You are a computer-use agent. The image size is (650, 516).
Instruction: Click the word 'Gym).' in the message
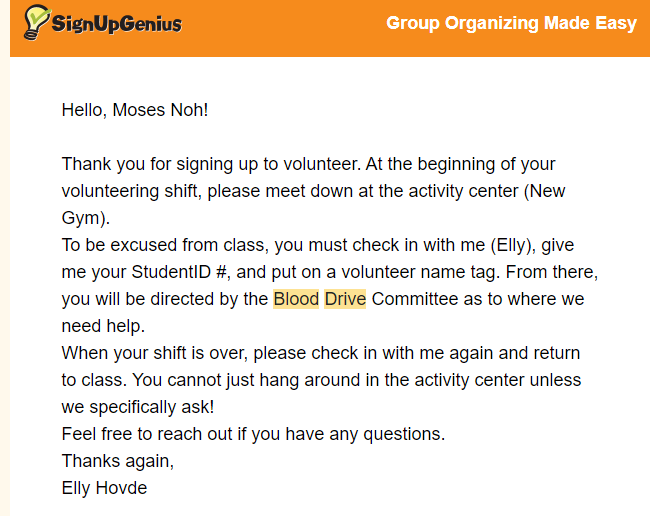point(86,217)
